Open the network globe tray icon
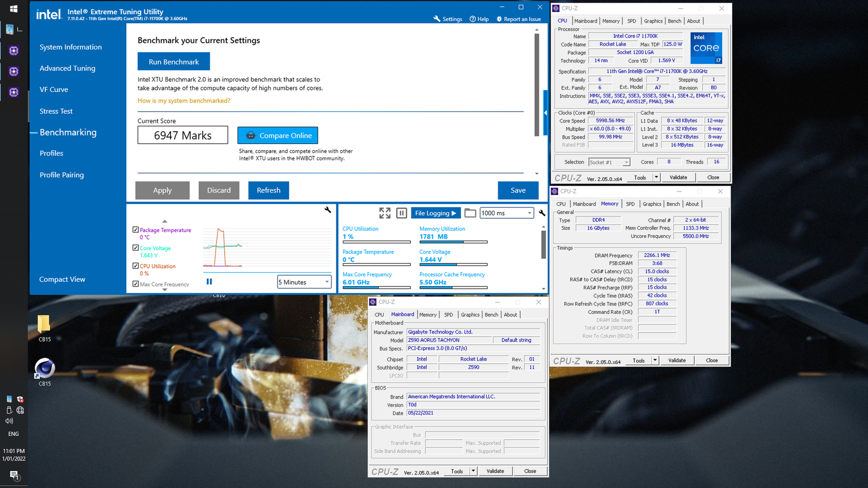 pos(20,410)
